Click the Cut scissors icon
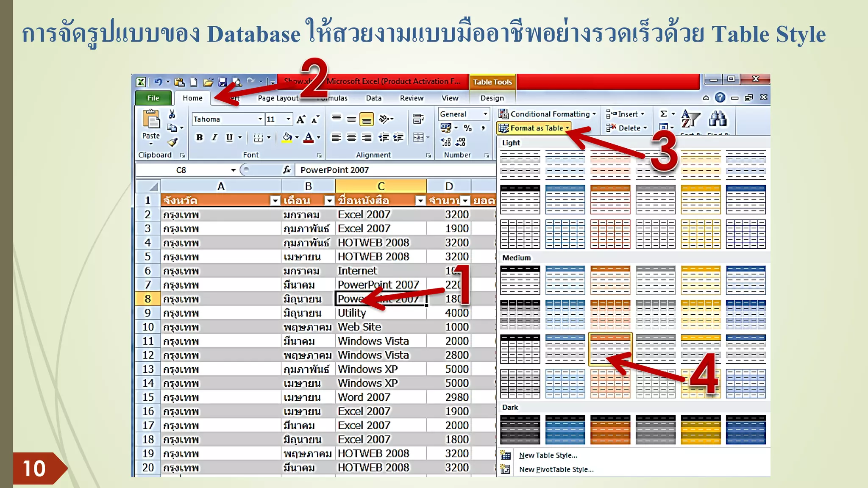 [172, 114]
